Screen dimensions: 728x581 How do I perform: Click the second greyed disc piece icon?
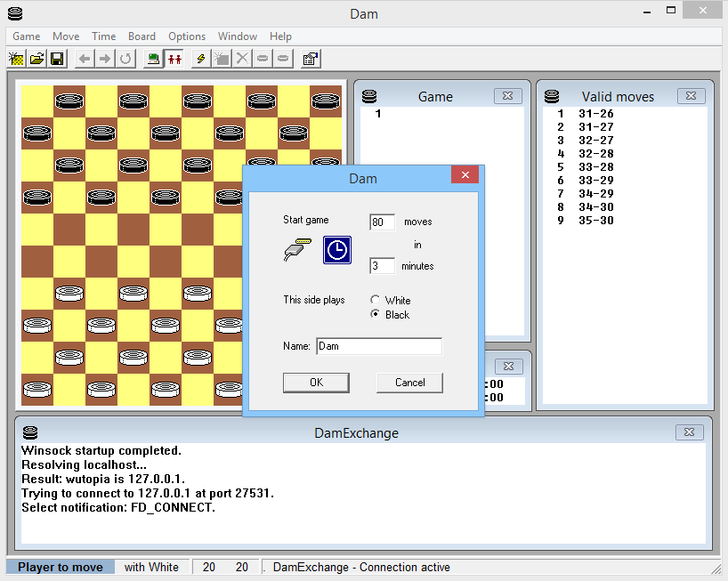coord(283,59)
